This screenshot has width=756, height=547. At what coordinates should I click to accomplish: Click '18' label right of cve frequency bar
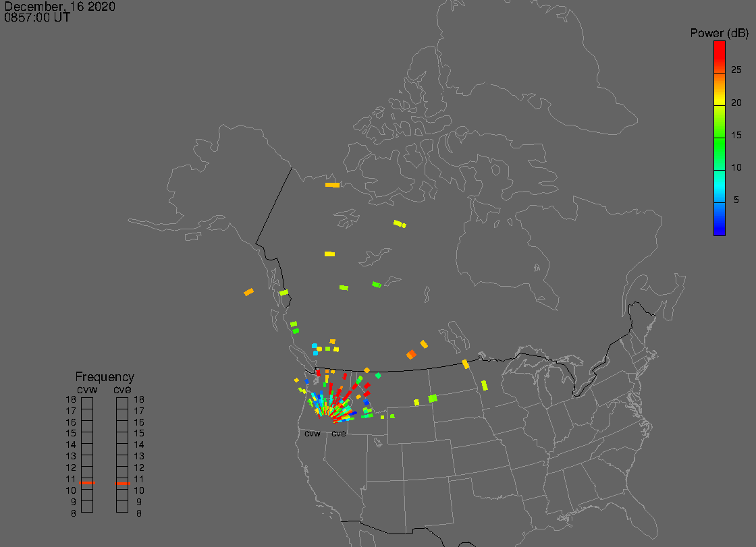tap(139, 399)
